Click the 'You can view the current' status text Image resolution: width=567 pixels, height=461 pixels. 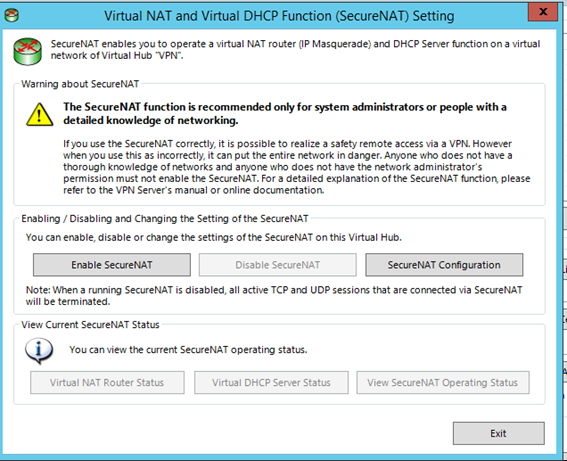tap(188, 350)
